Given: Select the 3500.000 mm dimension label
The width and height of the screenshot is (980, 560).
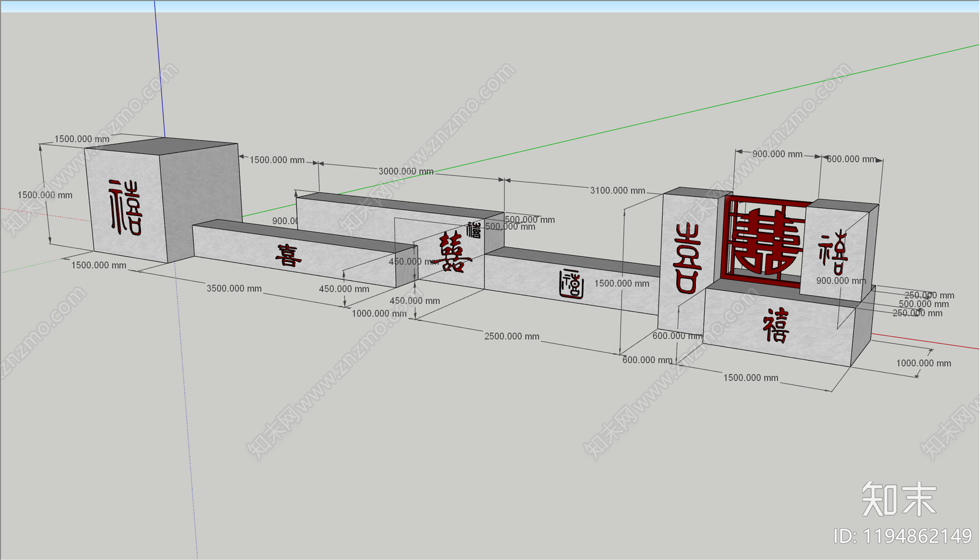Looking at the screenshot, I should point(234,288).
